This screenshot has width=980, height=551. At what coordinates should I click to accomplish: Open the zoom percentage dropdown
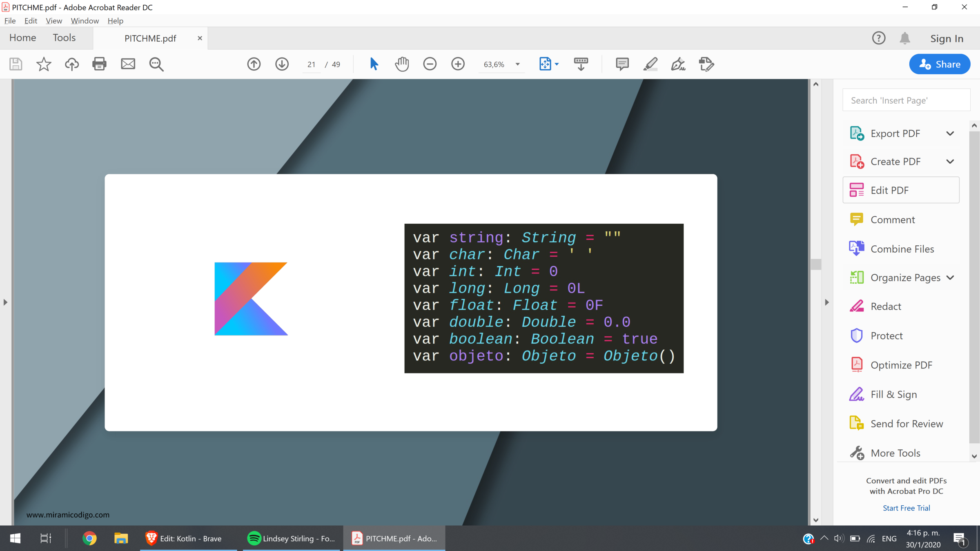tap(517, 64)
